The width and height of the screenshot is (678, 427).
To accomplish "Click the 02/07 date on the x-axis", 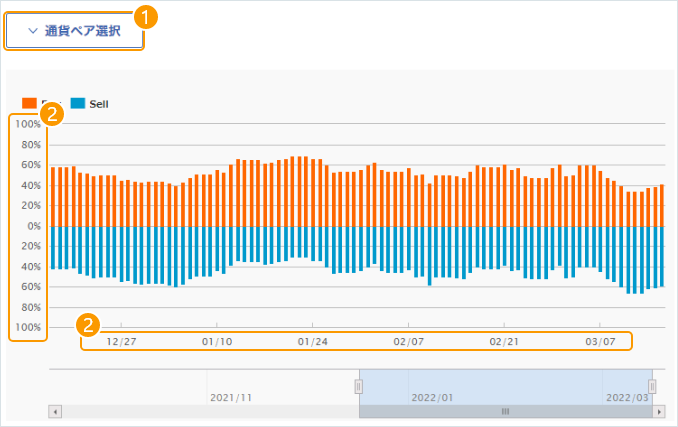I will coord(409,341).
